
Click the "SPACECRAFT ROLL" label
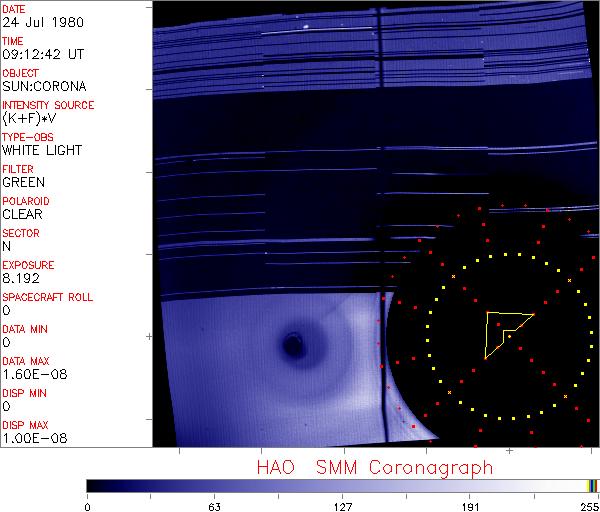pos(48,297)
